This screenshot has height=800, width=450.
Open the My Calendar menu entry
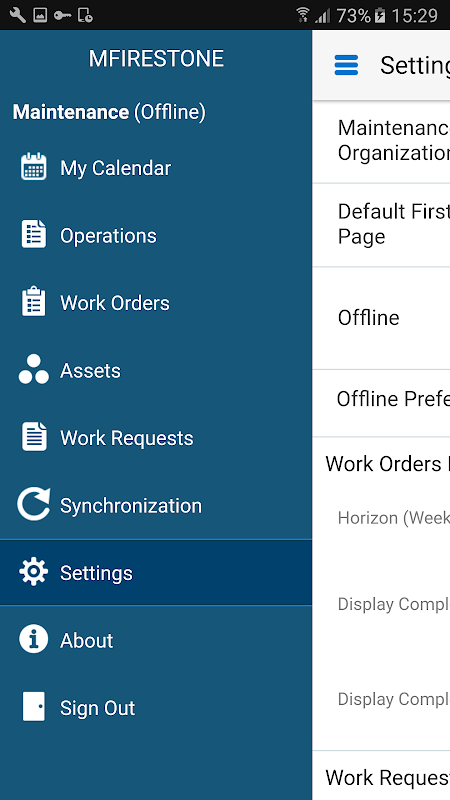coord(156,168)
